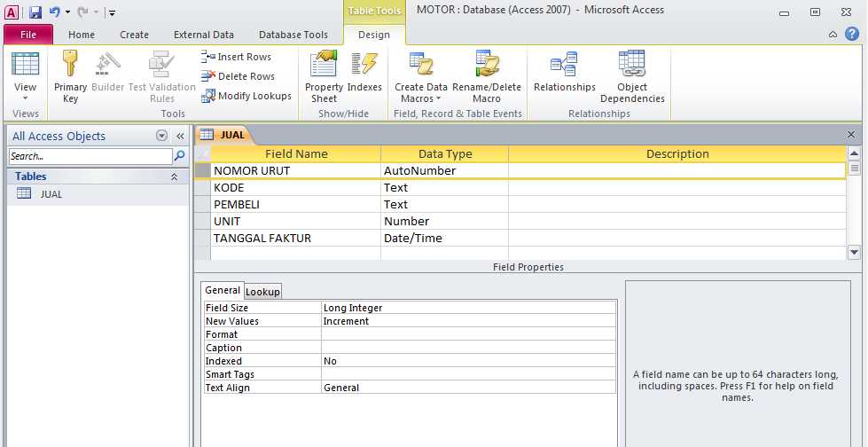The height and width of the screenshot is (447, 868).
Task: Click Modify Lookups
Action: tap(246, 96)
